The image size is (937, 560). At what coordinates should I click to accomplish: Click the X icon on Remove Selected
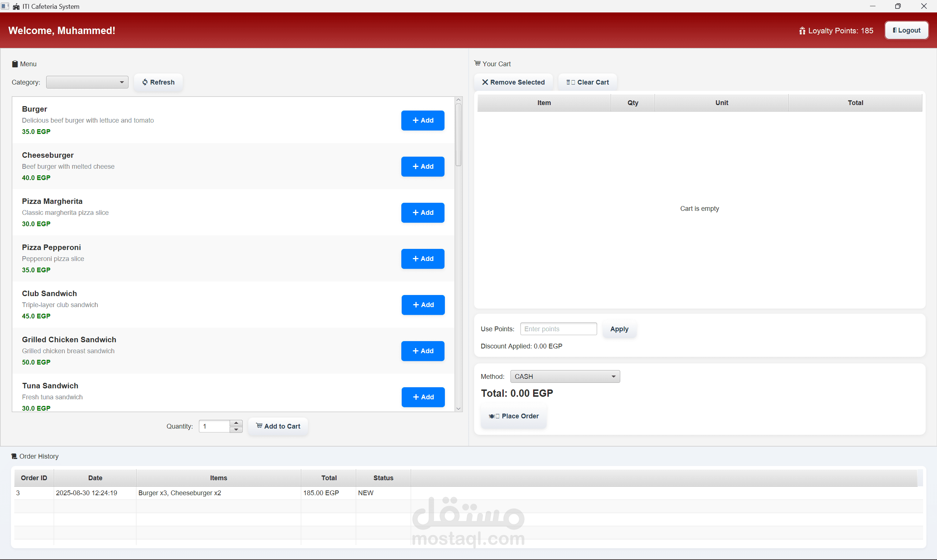pos(486,82)
